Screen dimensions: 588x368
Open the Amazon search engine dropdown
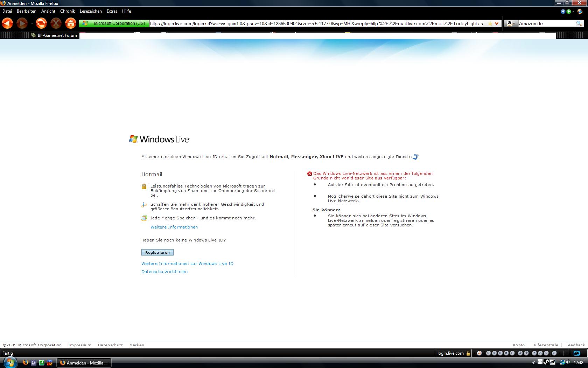tap(511, 23)
